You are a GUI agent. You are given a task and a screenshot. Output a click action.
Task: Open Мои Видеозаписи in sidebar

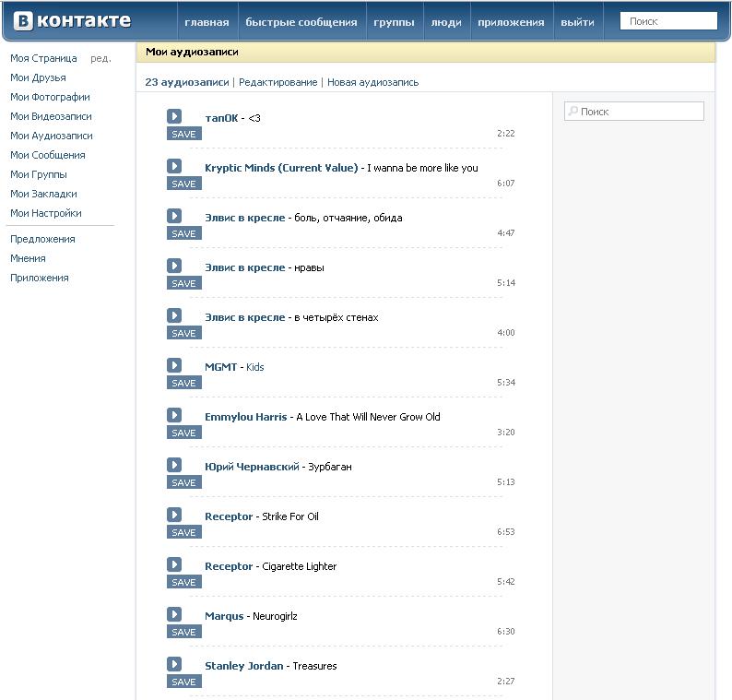(x=51, y=116)
